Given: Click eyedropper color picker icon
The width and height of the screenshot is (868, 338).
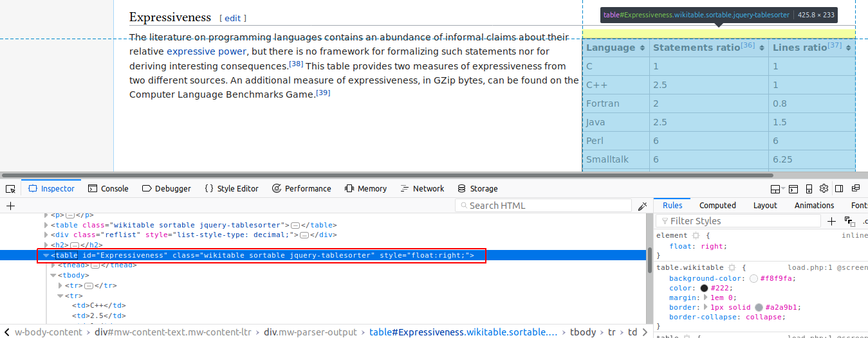Looking at the screenshot, I should [x=642, y=206].
